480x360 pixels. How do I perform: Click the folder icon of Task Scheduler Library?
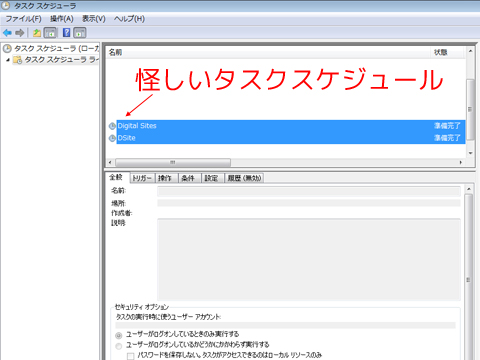17,60
